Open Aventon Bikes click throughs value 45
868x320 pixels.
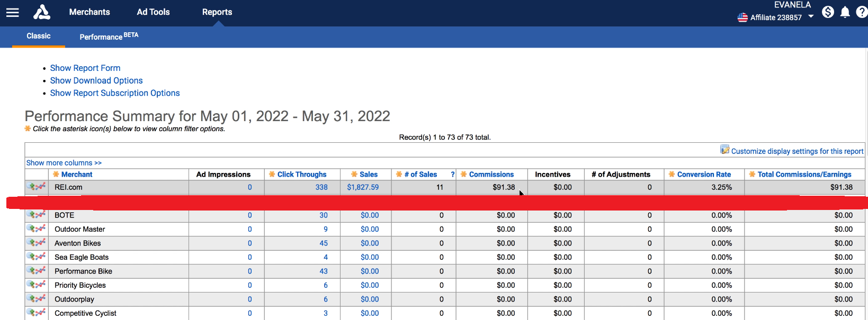click(324, 243)
